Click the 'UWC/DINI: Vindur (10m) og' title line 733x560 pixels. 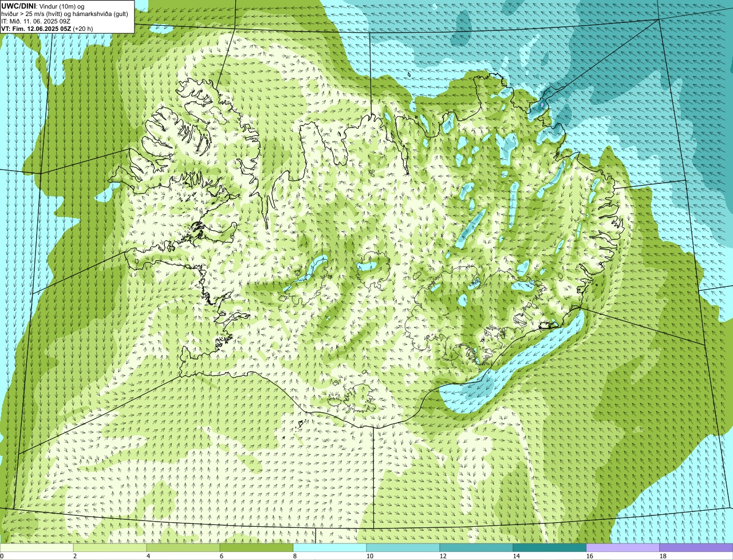pyautogui.click(x=43, y=6)
